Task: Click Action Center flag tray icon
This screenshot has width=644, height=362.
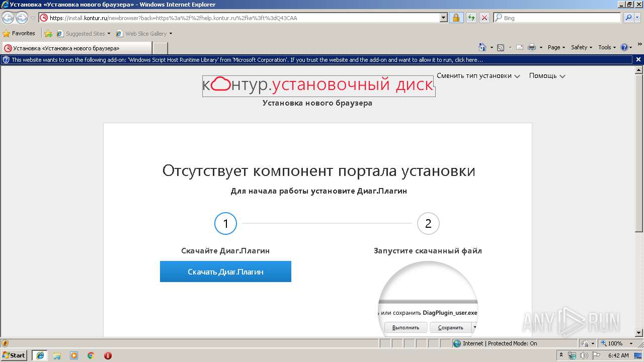Action: click(x=596, y=355)
